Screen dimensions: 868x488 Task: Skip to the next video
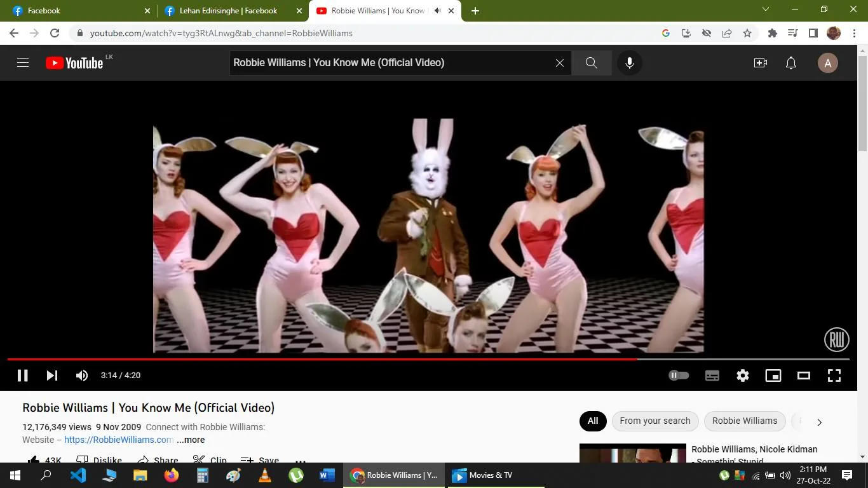pyautogui.click(x=51, y=376)
